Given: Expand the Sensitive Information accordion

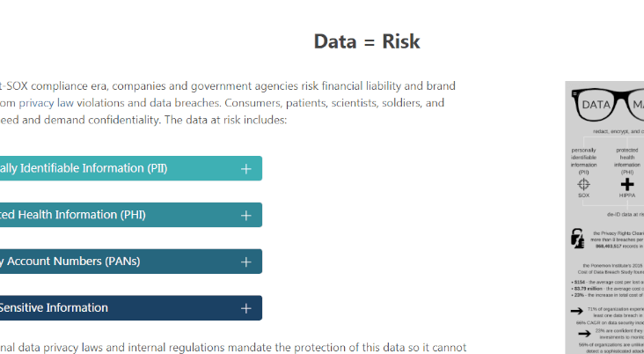Looking at the screenshot, I should (130, 307).
